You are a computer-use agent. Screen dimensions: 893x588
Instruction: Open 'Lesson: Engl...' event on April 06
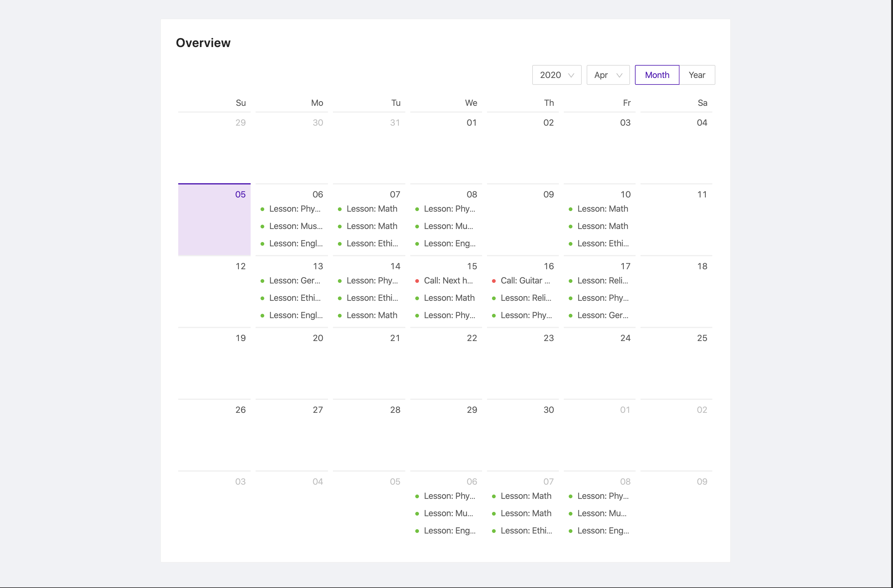pyautogui.click(x=291, y=244)
